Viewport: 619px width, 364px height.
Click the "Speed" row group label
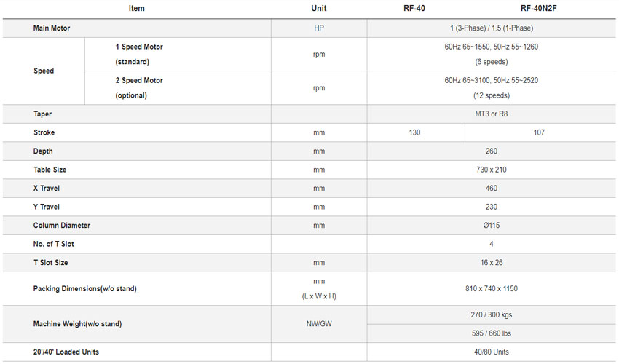click(44, 71)
